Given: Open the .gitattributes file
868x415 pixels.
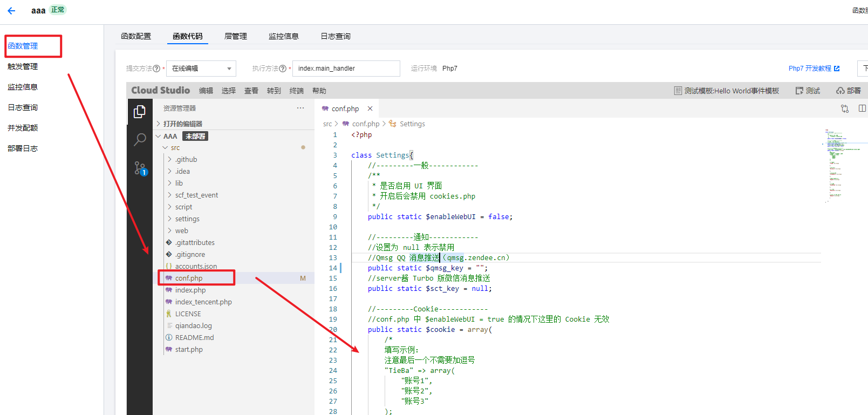Looking at the screenshot, I should click(x=234, y=242).
